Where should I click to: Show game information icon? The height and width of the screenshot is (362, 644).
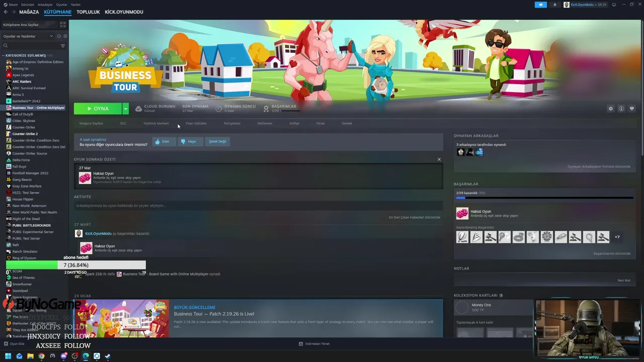pos(621,109)
